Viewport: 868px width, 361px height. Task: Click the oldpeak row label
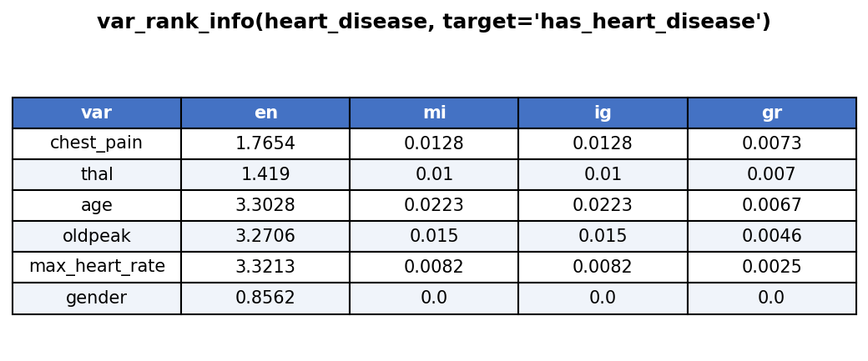click(96, 237)
